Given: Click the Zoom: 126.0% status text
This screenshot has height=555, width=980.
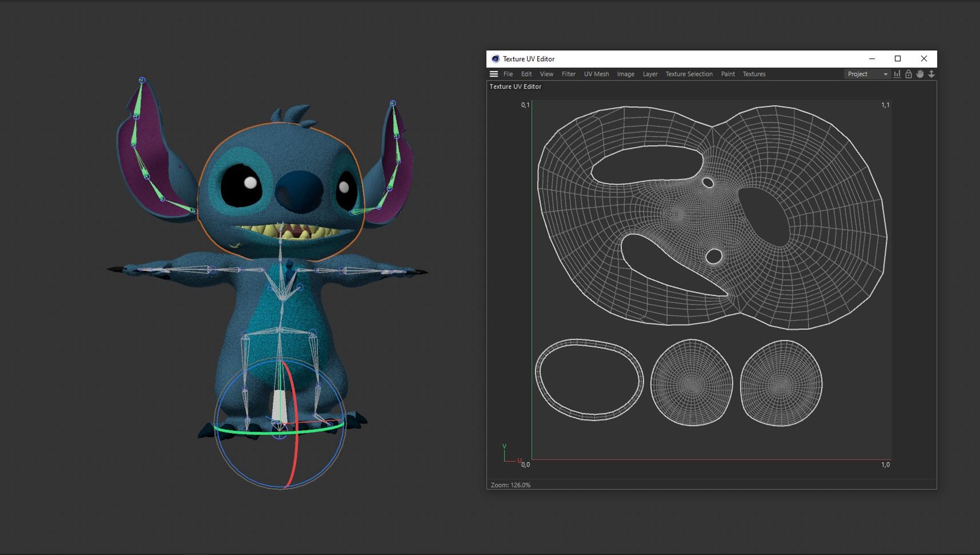Looking at the screenshot, I should coord(511,485).
